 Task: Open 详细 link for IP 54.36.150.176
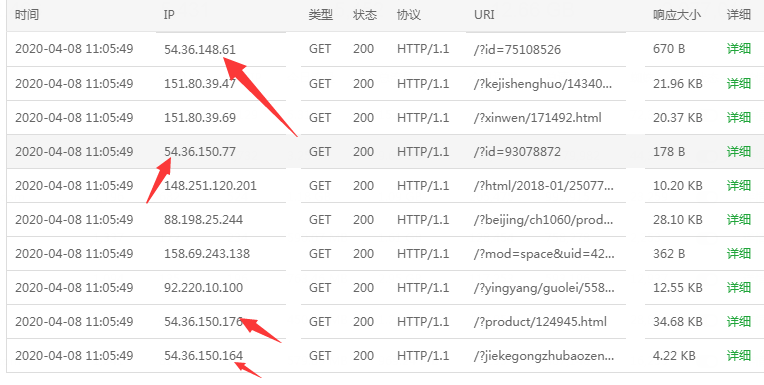coord(739,322)
